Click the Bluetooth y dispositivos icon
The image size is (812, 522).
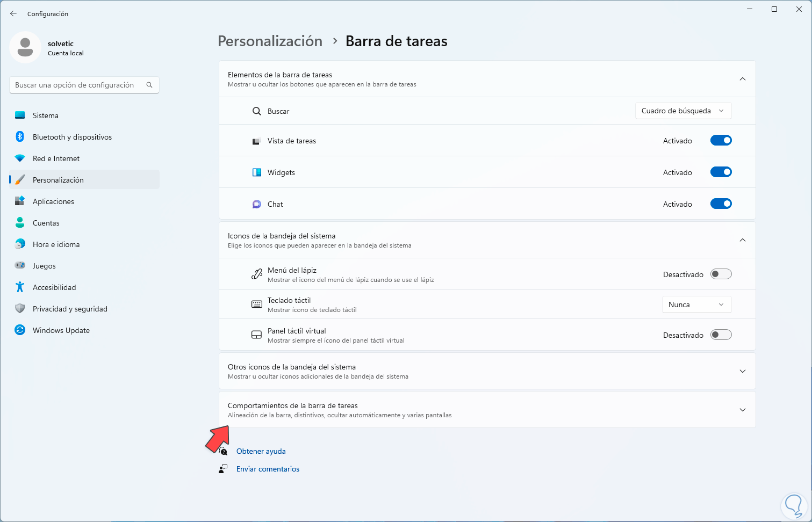click(x=20, y=137)
